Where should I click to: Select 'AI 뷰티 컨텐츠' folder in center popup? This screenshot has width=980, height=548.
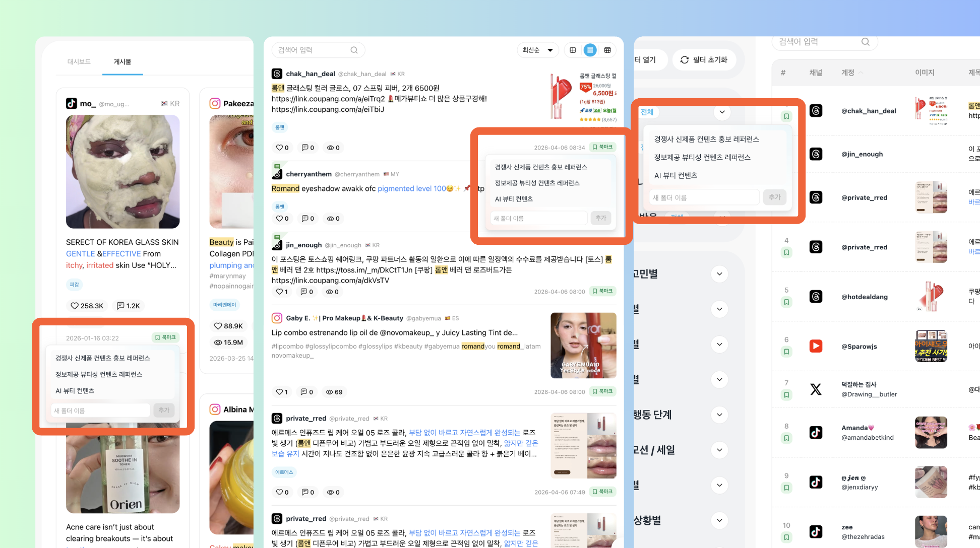coord(514,199)
